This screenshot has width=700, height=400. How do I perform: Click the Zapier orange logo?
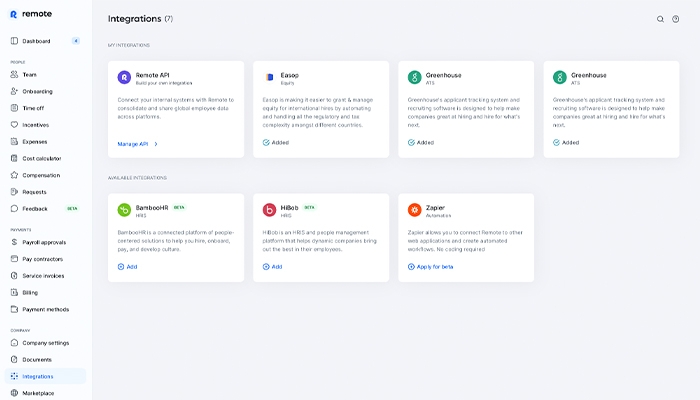[414, 210]
